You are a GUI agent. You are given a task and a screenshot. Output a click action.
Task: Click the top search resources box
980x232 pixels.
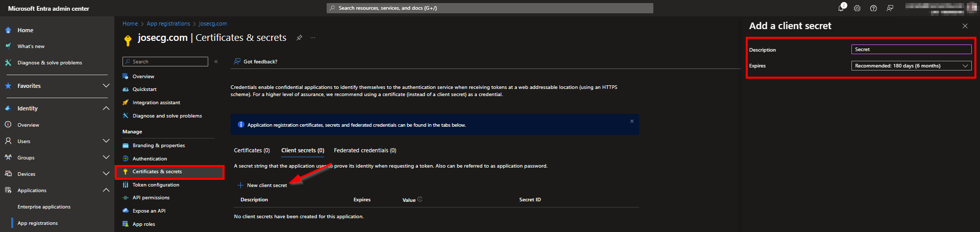click(x=489, y=8)
